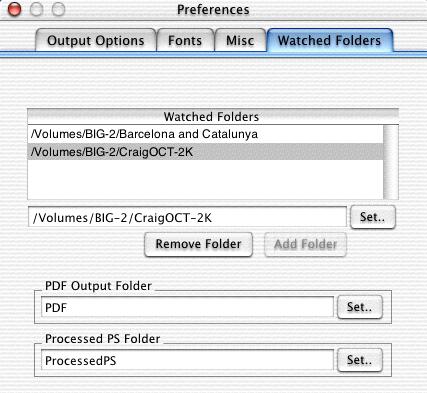The height and width of the screenshot is (393, 427).
Task: Click the gray zoom window button
Action: coord(58,9)
